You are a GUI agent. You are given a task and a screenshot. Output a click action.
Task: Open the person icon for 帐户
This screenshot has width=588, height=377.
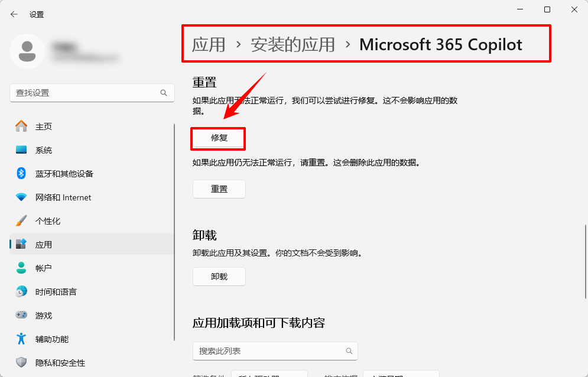(21, 268)
